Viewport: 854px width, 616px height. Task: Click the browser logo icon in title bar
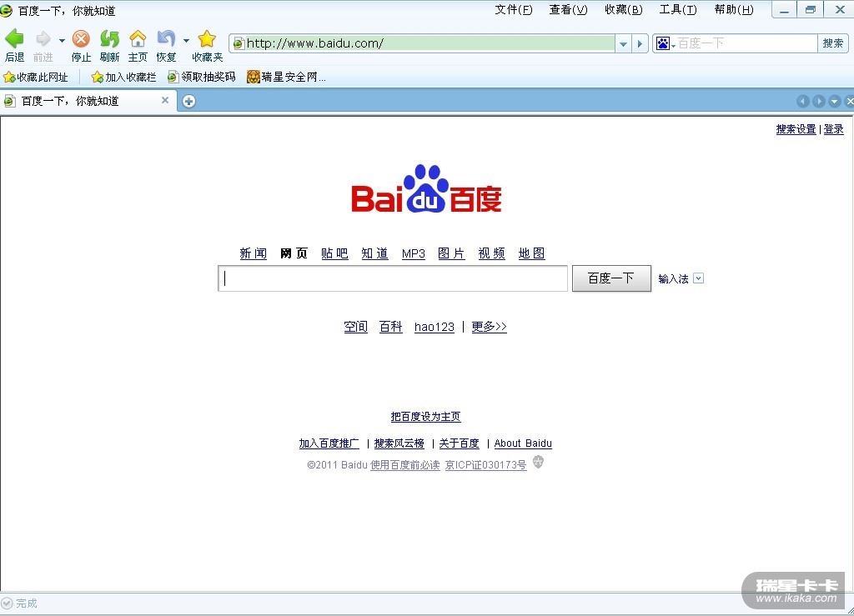click(6, 10)
